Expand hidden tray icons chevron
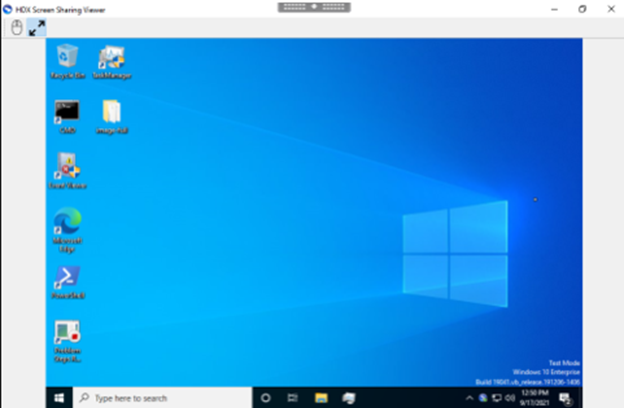Viewport: 624px width, 408px height. 469,398
